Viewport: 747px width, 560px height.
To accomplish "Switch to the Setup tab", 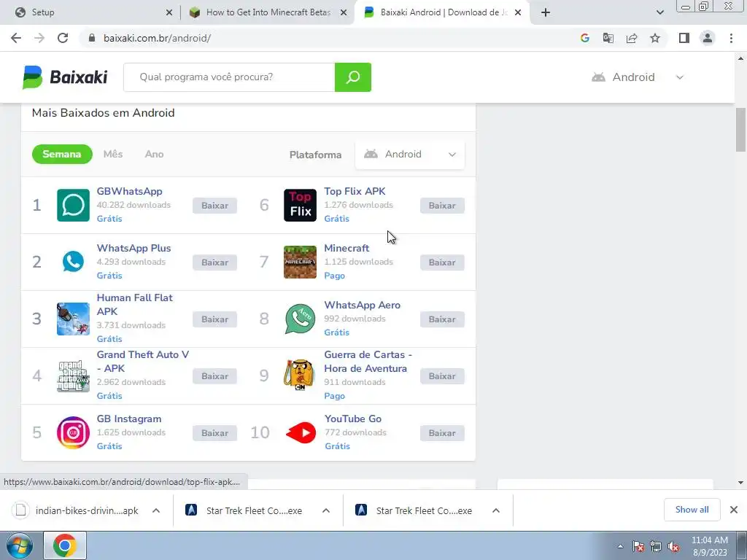I will click(90, 12).
